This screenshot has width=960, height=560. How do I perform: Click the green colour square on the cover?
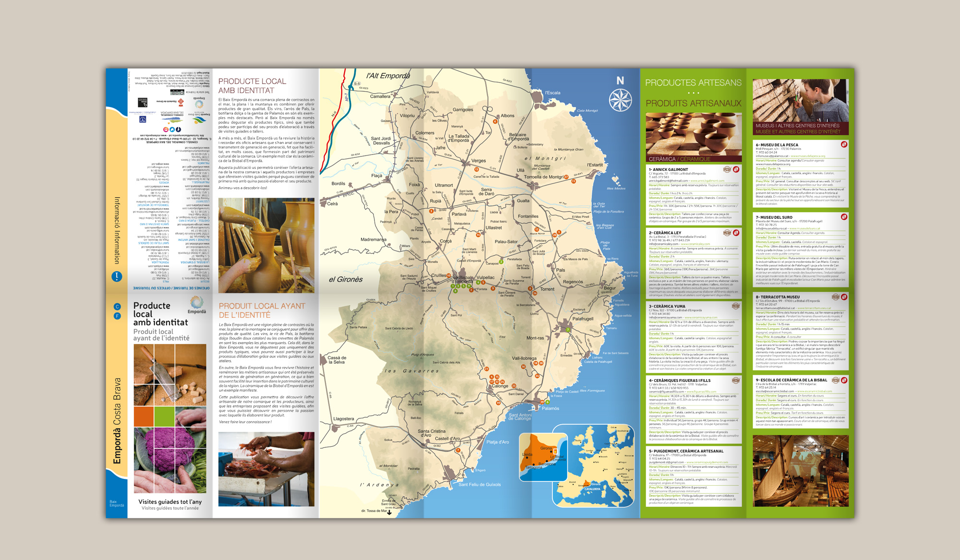(164, 417)
